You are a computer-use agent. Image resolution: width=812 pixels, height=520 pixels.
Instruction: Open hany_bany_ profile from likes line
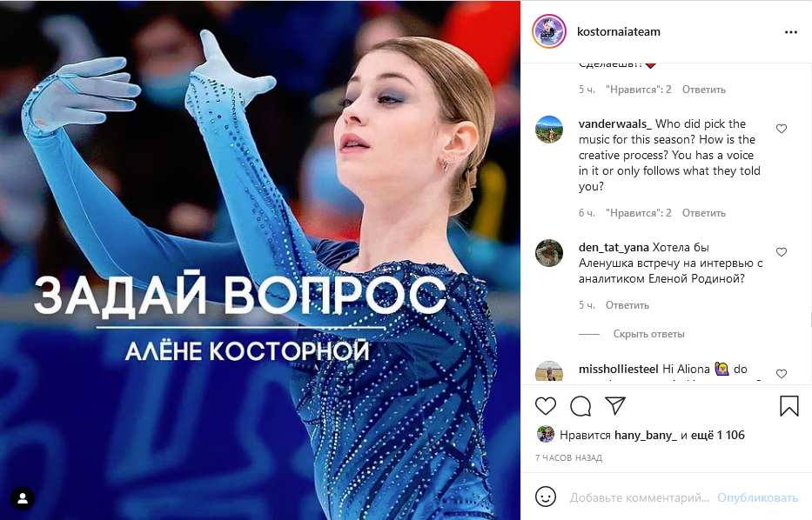pyautogui.click(x=645, y=435)
